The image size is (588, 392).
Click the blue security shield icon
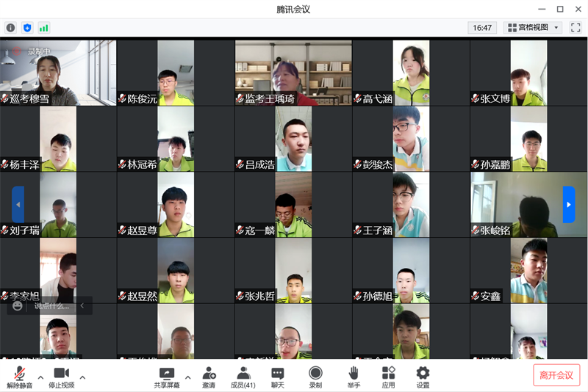(x=27, y=28)
